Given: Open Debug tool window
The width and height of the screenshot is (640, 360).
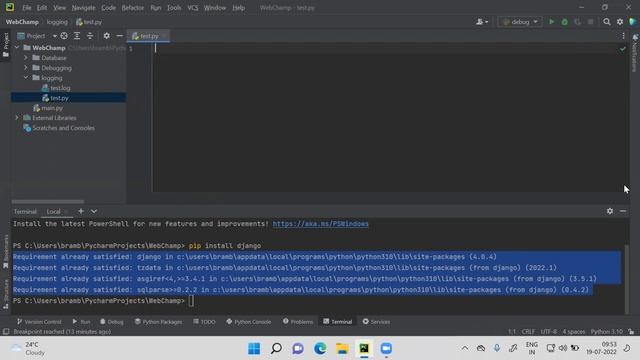Looking at the screenshot, I should [112, 322].
